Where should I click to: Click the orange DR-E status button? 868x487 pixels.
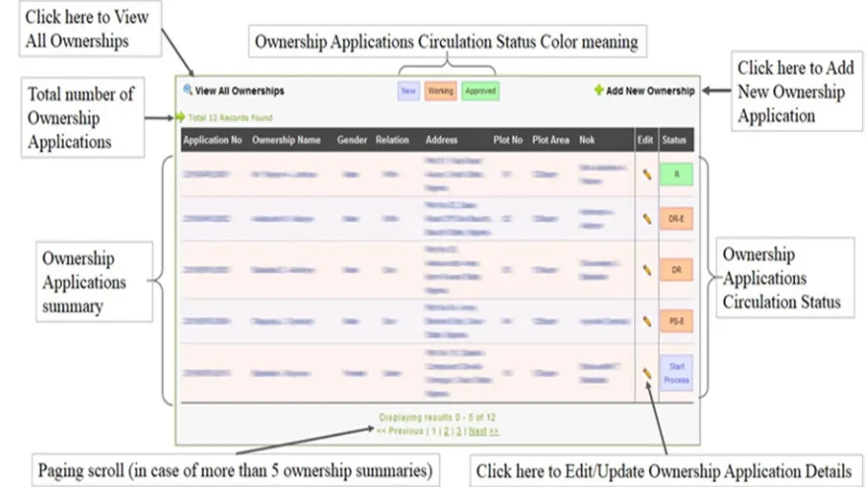coord(677,219)
